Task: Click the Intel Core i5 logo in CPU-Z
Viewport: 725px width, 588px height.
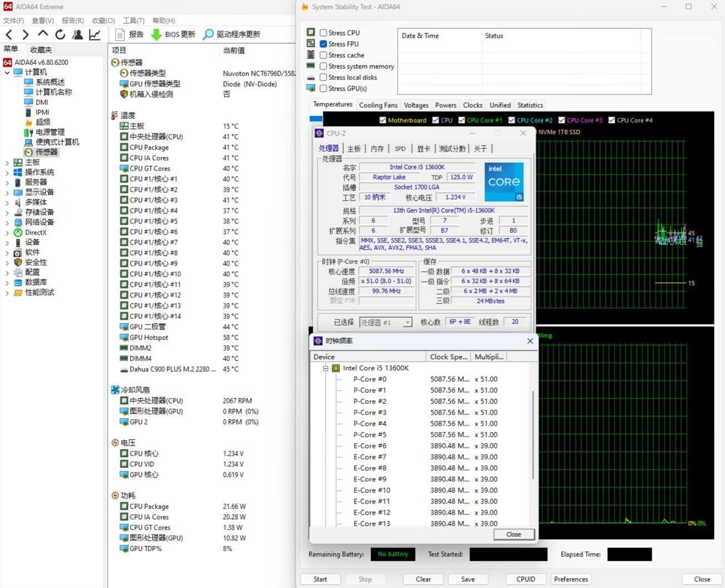Action: coord(504,182)
